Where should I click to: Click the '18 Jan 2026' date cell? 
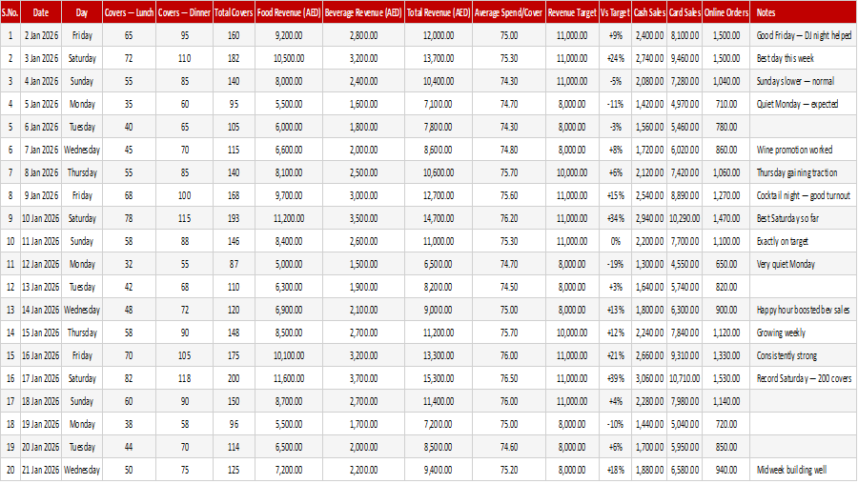click(x=41, y=401)
